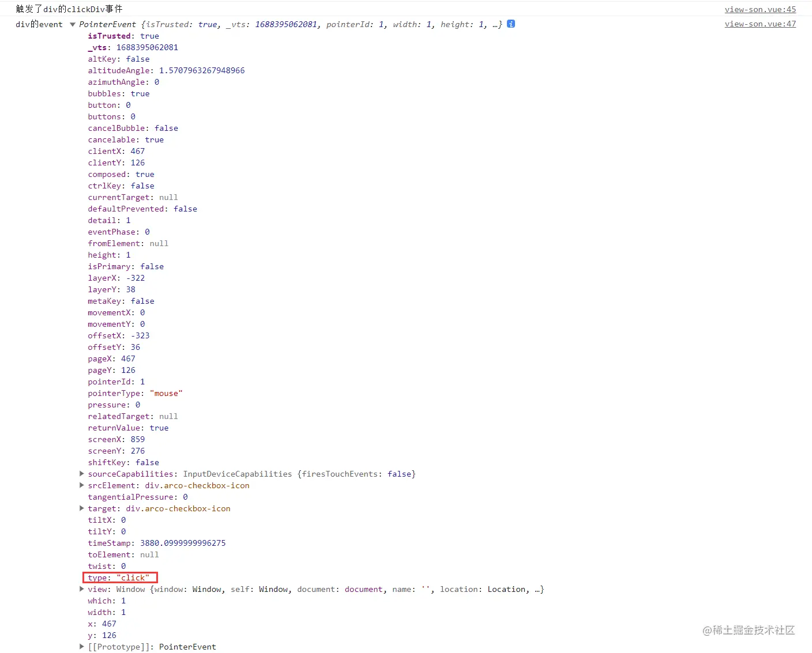Select the x: 467 row
This screenshot has width=812, height=653.
pos(102,624)
